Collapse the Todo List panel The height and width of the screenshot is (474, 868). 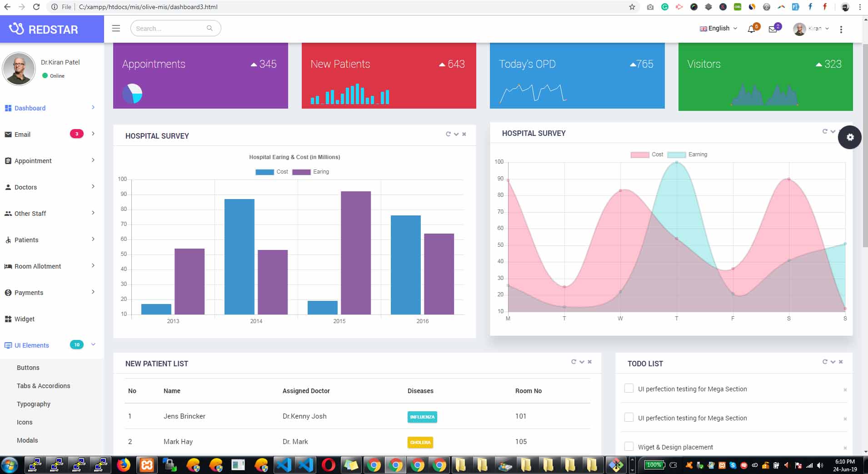point(833,362)
